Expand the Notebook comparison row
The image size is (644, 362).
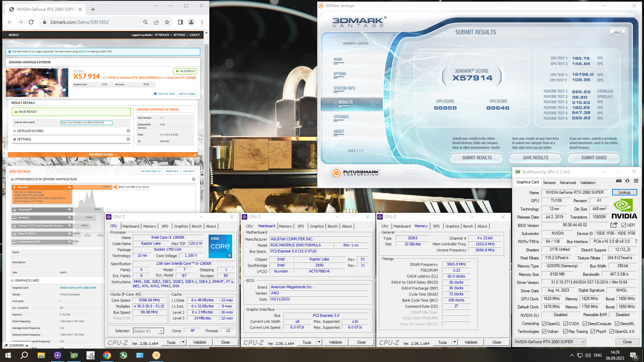(x=69, y=218)
